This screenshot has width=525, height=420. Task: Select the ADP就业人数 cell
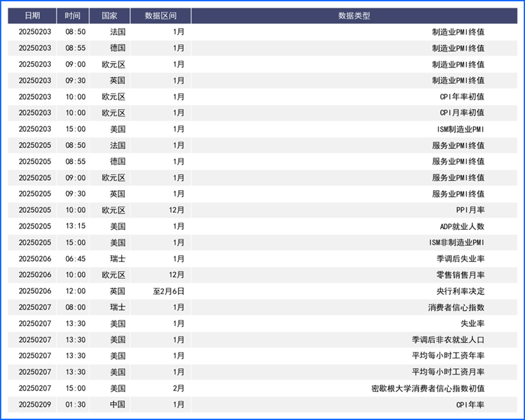pyautogui.click(x=462, y=226)
